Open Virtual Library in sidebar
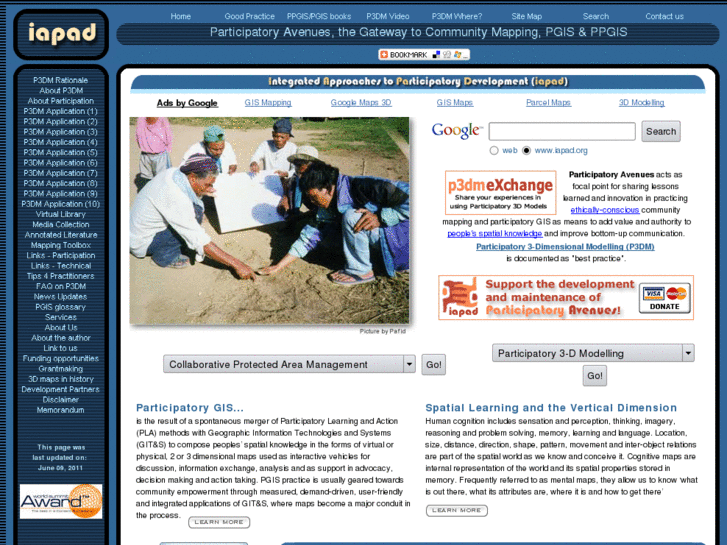This screenshot has height=545, width=727. tap(61, 214)
